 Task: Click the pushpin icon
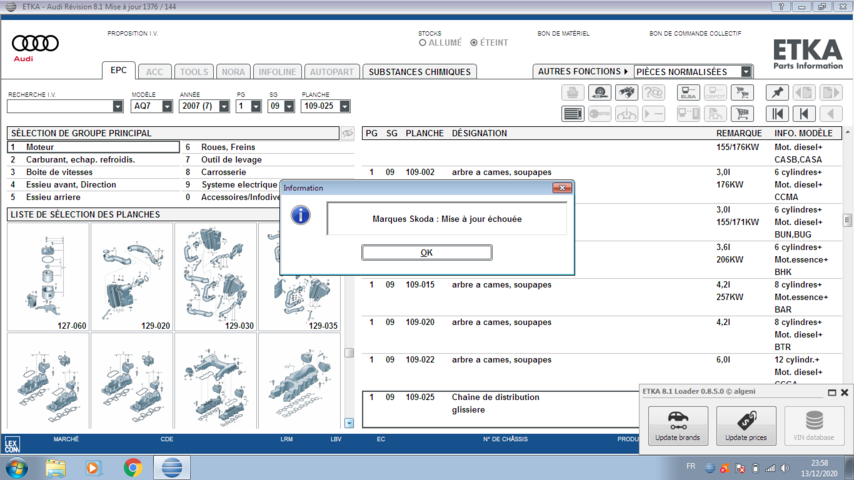coord(777,93)
